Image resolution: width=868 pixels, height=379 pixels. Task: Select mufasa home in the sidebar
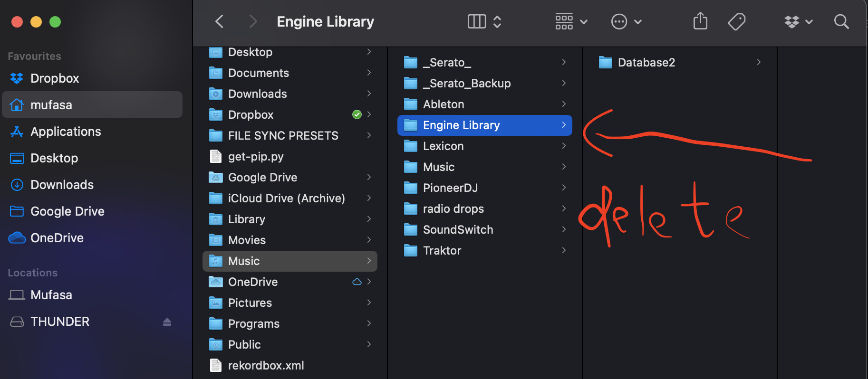(x=92, y=104)
